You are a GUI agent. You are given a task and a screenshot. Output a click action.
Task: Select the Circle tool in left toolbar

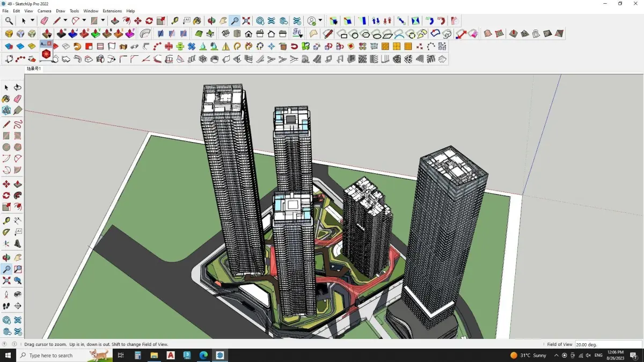point(6,147)
